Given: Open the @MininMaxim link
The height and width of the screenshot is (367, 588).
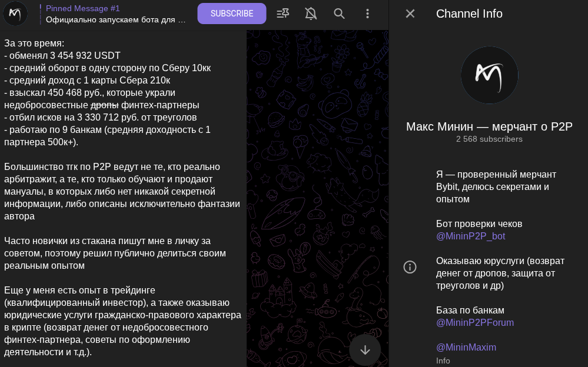Looking at the screenshot, I should (466, 348).
